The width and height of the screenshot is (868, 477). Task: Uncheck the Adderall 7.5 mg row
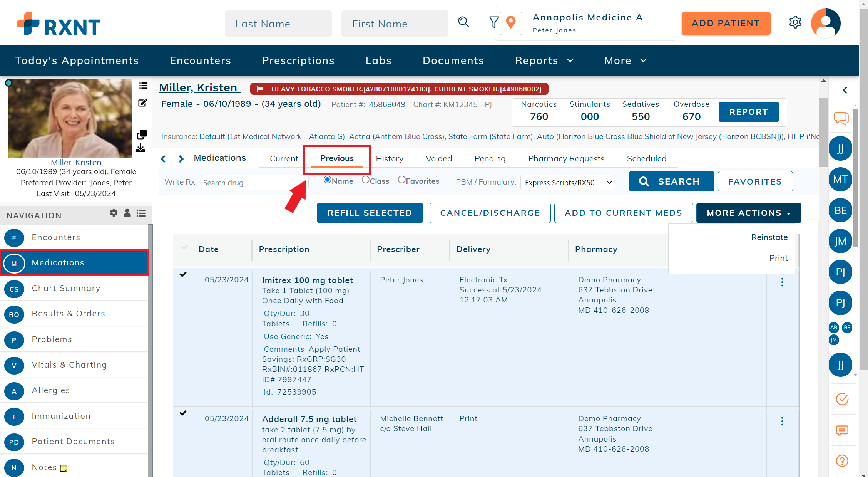coord(183,413)
